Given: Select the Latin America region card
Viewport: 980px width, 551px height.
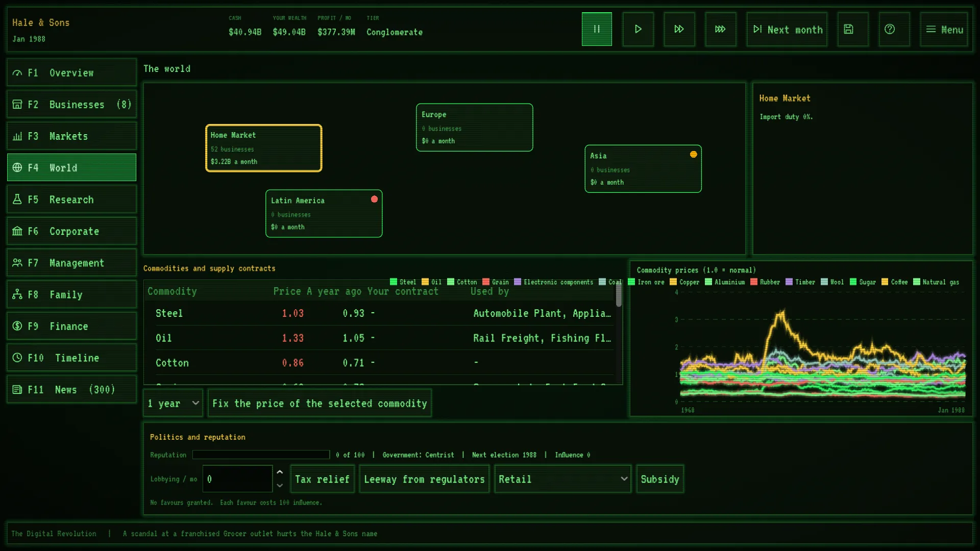Looking at the screenshot, I should click(324, 213).
